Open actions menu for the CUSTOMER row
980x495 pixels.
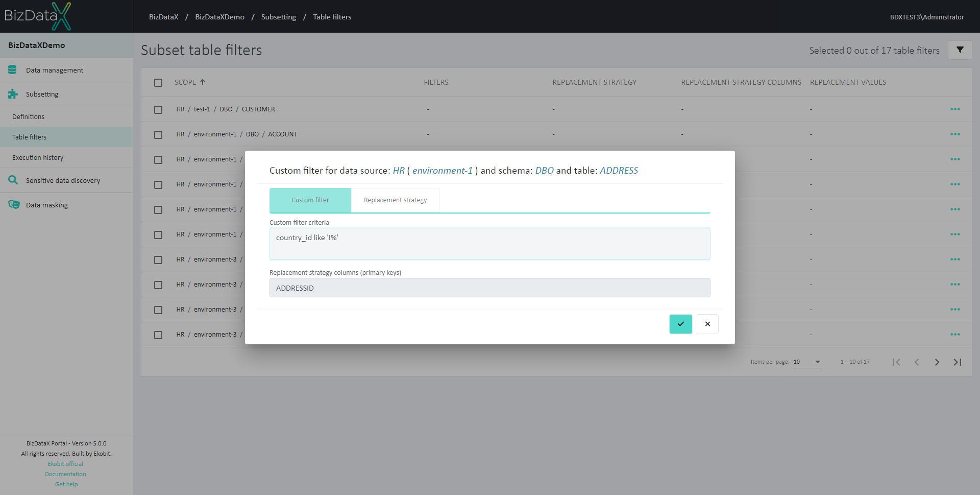(x=955, y=109)
